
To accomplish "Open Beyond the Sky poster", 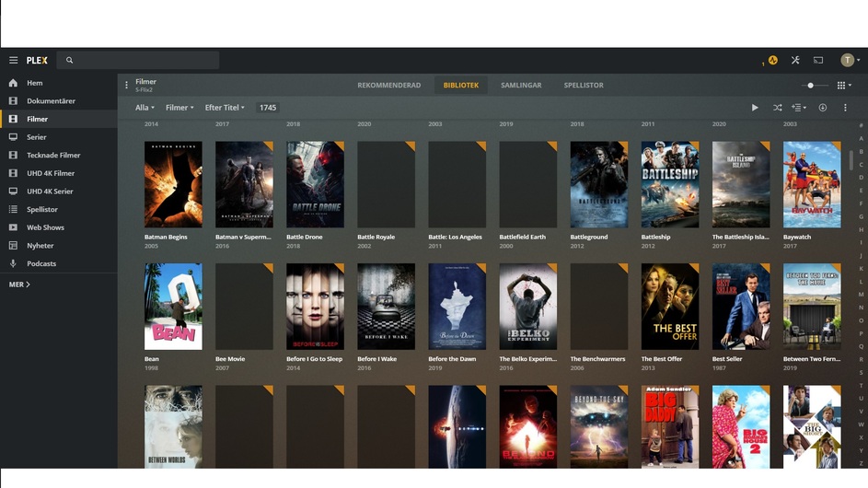I will pos(599,426).
